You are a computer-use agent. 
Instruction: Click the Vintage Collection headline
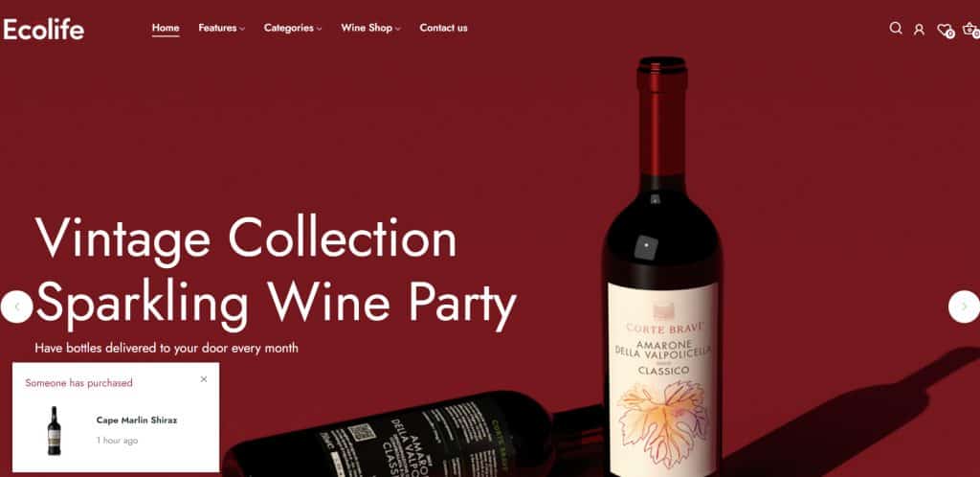tap(246, 238)
